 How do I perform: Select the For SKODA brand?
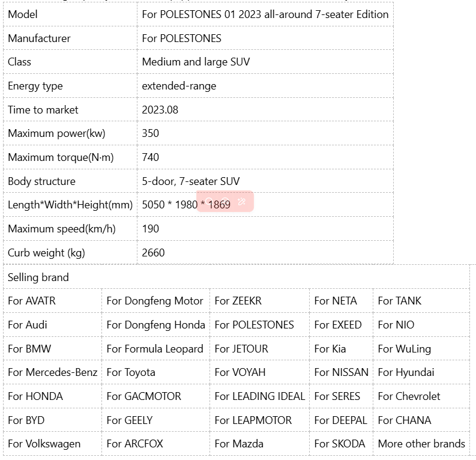[340, 444]
